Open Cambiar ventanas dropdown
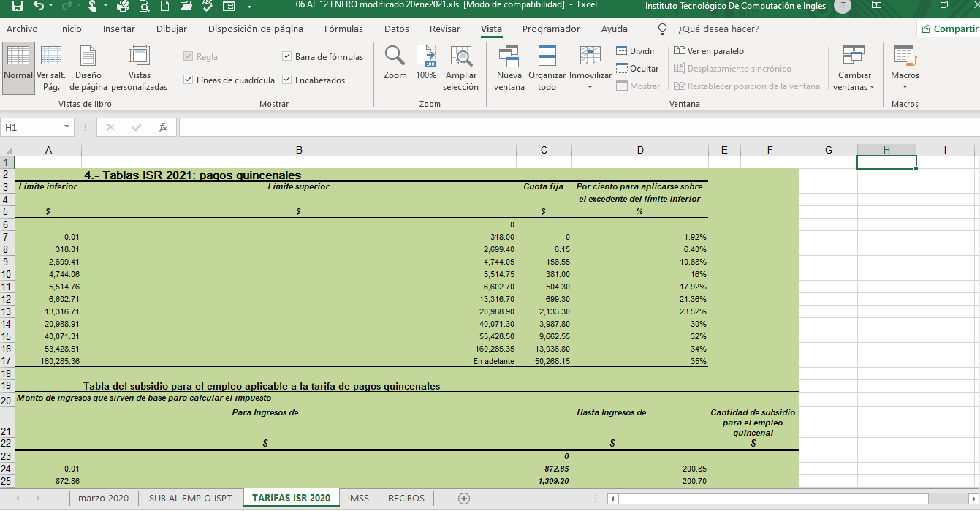 (x=854, y=68)
